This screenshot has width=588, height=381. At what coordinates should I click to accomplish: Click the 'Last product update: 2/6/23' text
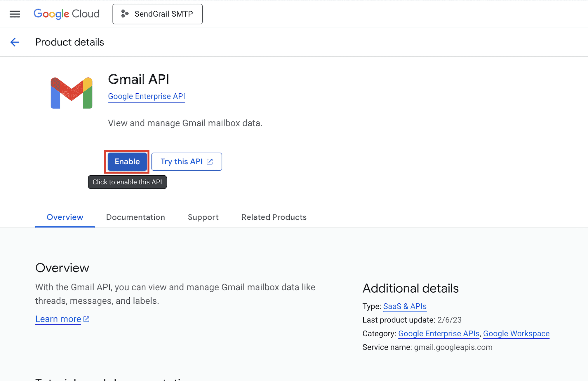click(x=412, y=320)
